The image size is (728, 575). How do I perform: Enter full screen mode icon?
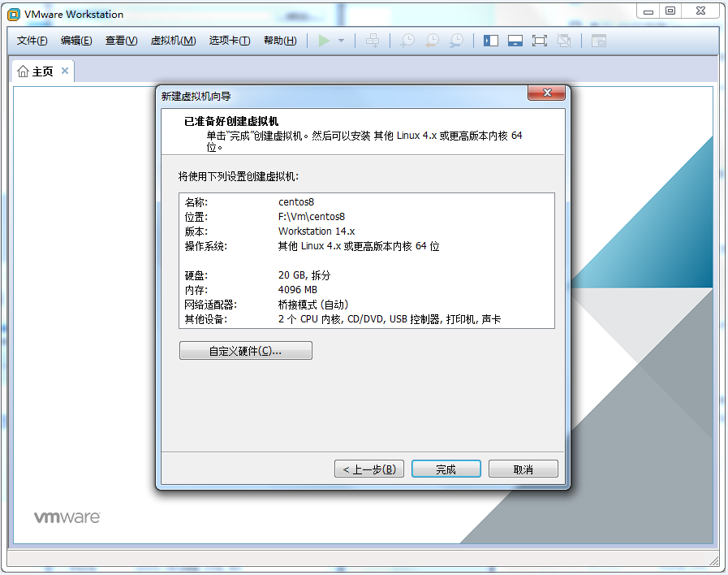click(540, 41)
